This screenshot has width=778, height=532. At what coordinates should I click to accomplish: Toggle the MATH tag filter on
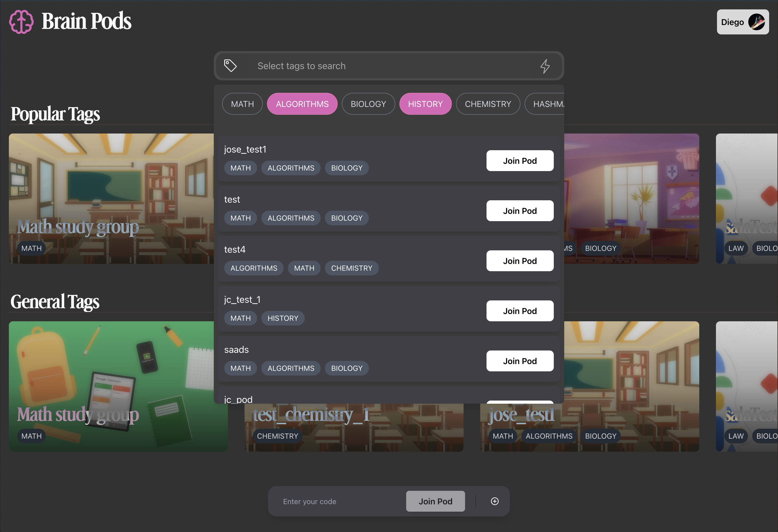click(242, 104)
